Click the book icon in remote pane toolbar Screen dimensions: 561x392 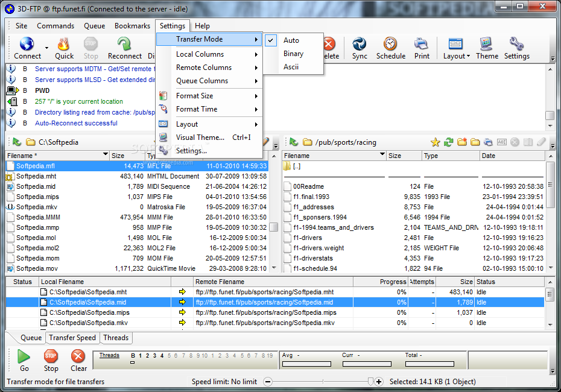point(528,142)
